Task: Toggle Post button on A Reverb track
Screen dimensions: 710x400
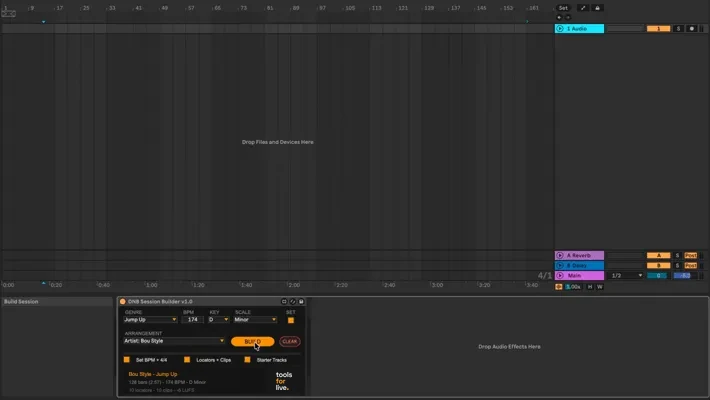Action: [691, 255]
